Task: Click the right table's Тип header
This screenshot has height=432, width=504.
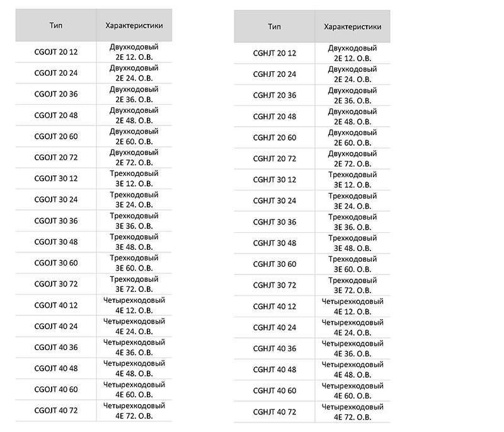Action: click(274, 26)
